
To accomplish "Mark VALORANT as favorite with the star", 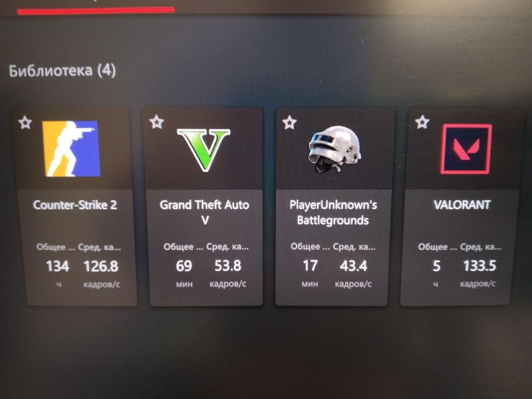I will pos(422,122).
